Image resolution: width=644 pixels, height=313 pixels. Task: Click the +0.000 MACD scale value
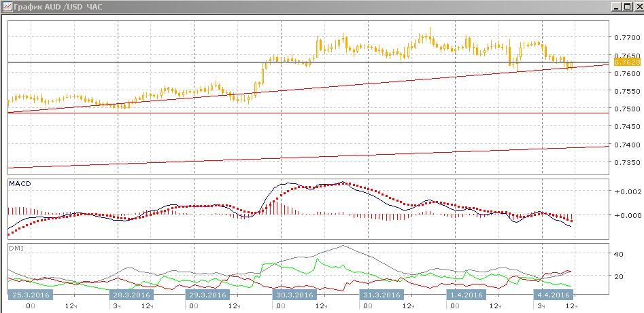(626, 215)
